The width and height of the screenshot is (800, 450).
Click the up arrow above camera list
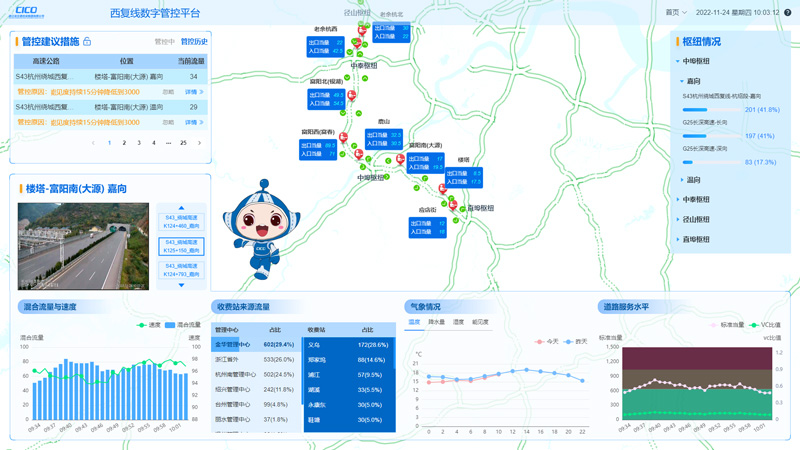click(181, 208)
